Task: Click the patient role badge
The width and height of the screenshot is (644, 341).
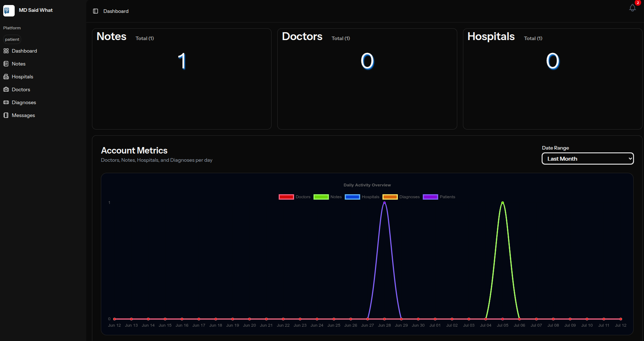Action: [x=12, y=39]
